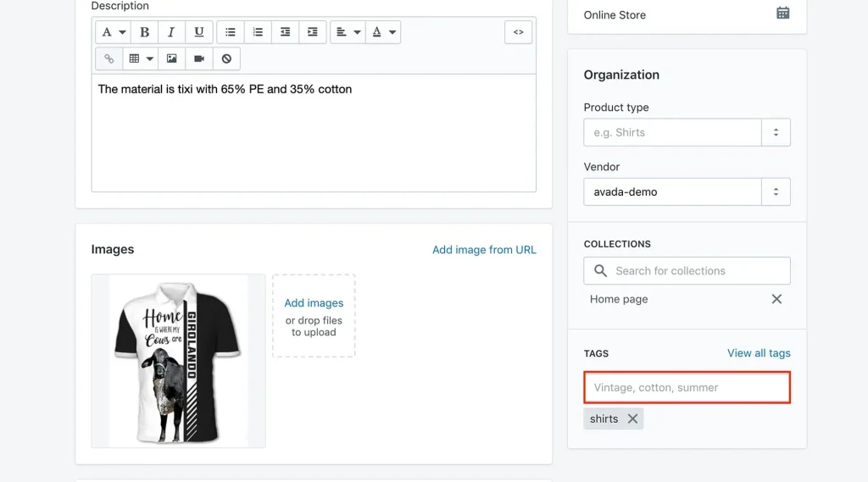Click the Tags input field
Screen dimensions: 868x482
[x=687, y=387]
